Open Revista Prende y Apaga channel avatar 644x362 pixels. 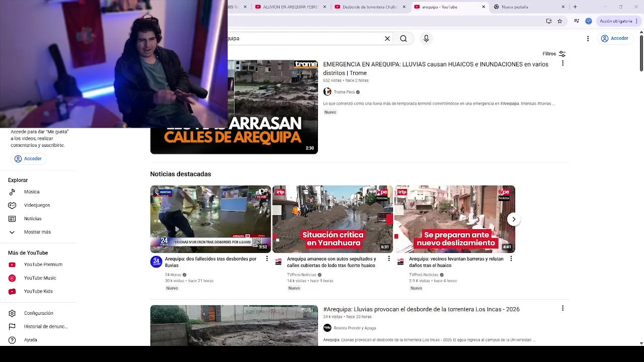327,328
